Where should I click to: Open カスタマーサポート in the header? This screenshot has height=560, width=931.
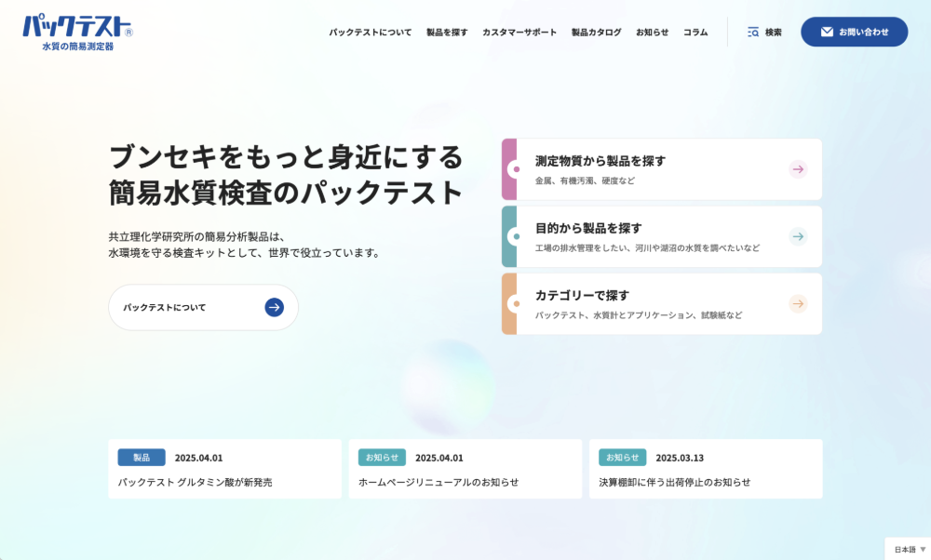coord(519,32)
